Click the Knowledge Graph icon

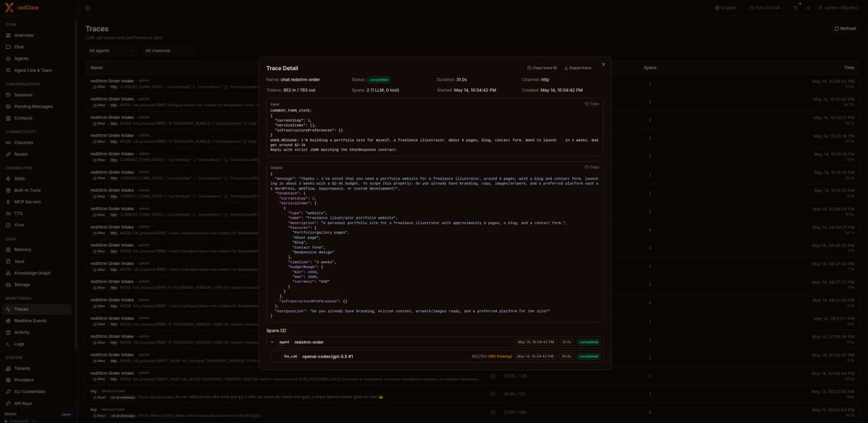click(8, 273)
